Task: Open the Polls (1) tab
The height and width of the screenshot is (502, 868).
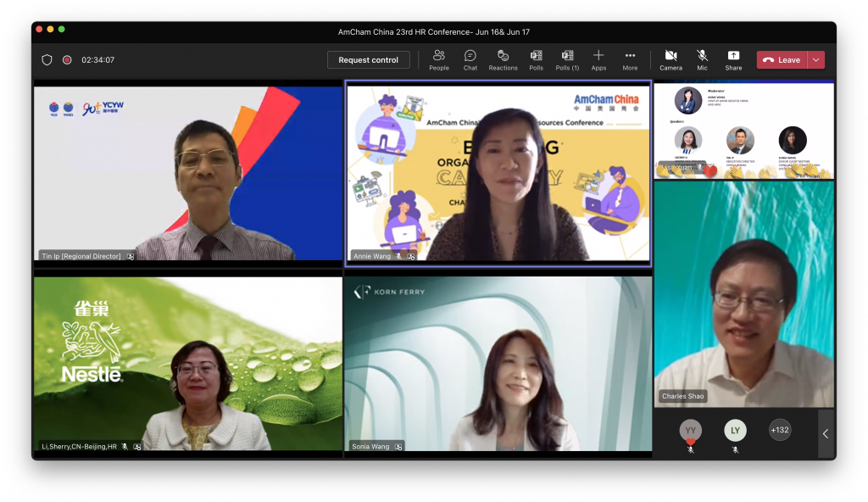Action: (x=567, y=59)
